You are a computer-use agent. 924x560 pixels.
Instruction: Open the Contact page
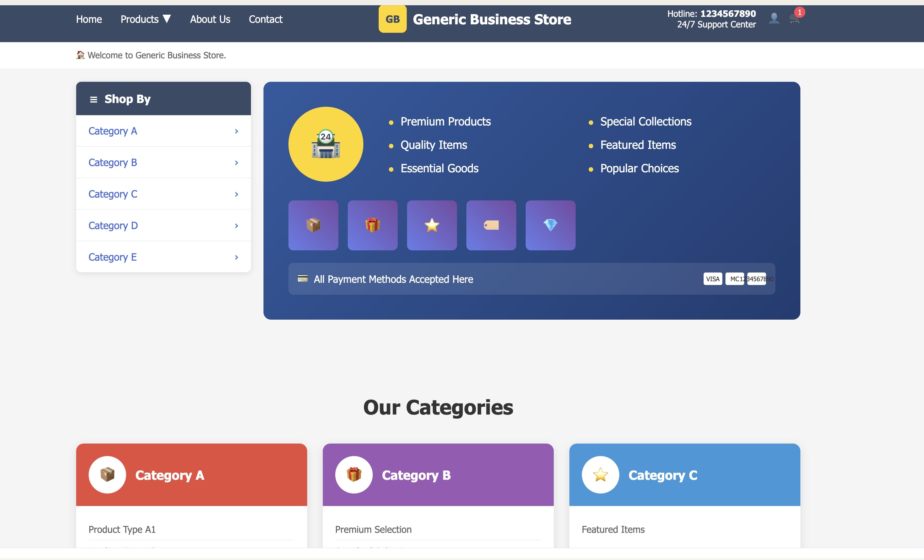[266, 19]
